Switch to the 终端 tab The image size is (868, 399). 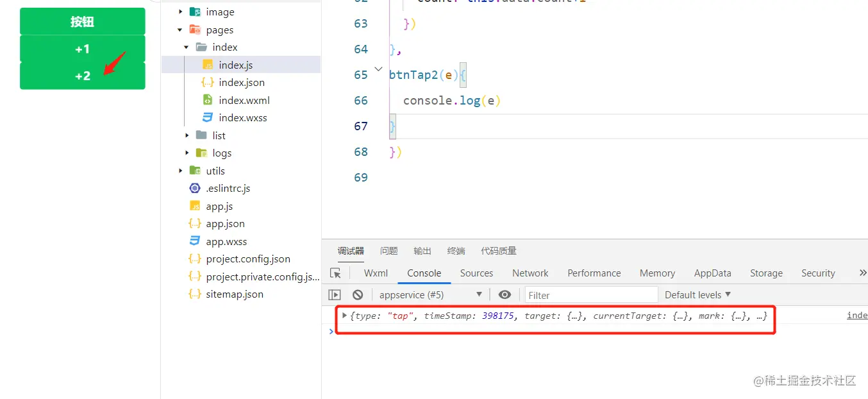[x=456, y=251]
